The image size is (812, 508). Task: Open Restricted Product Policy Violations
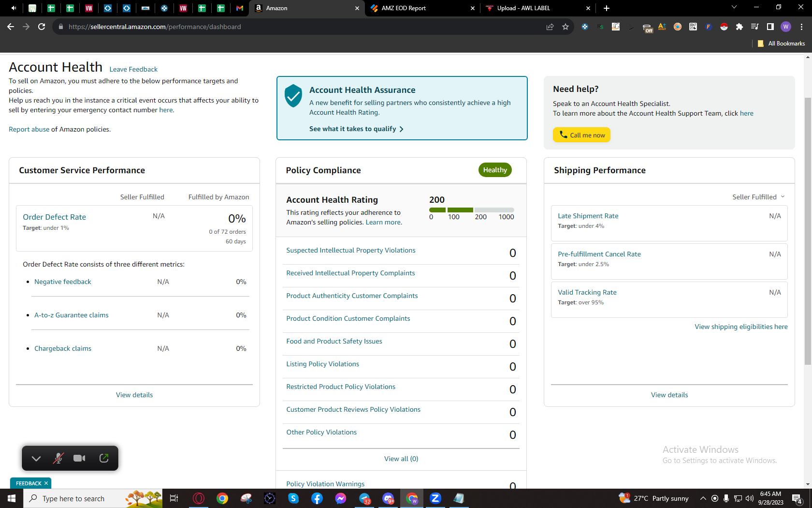[341, 387]
